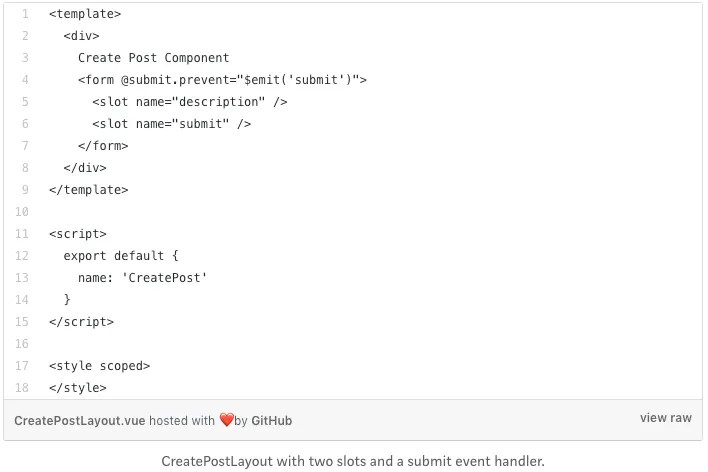The image size is (708, 472).
Task: Click line number 11
Action: 22,234
